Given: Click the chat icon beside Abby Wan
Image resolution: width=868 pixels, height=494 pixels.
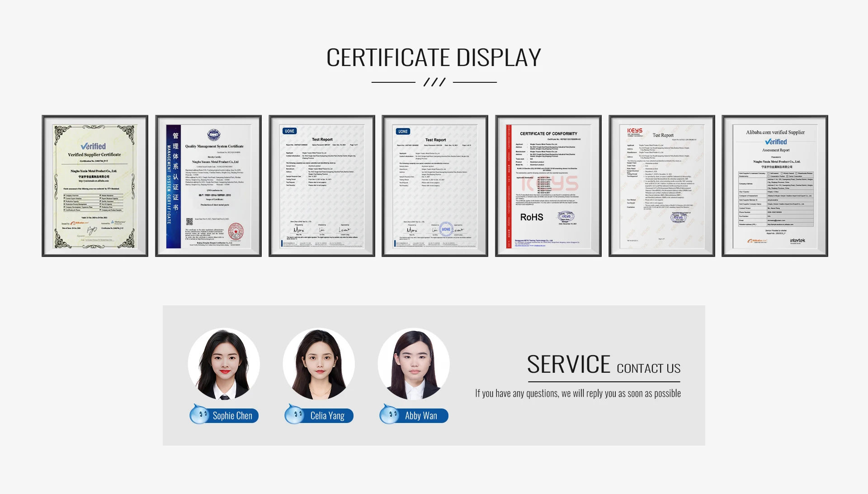Looking at the screenshot, I should tap(389, 414).
